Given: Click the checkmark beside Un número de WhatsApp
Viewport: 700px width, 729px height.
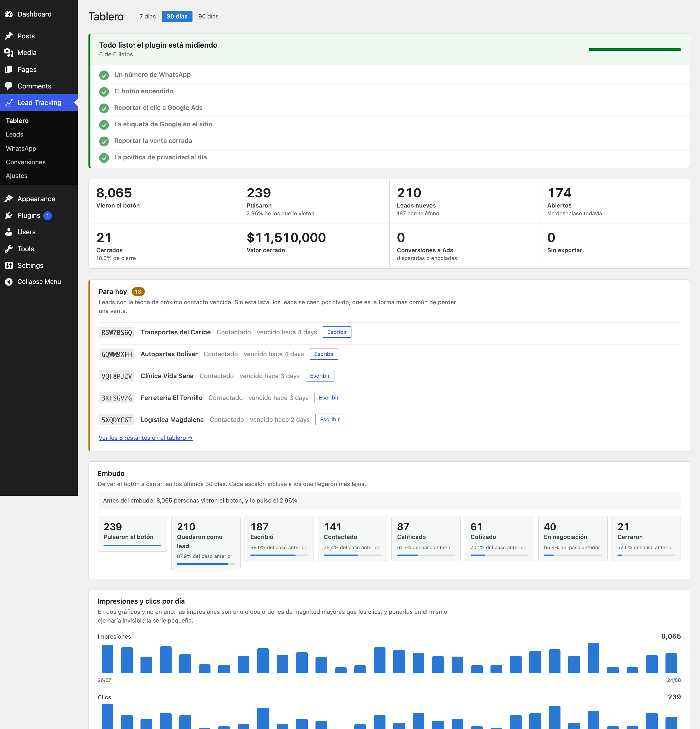Looking at the screenshot, I should pos(104,75).
